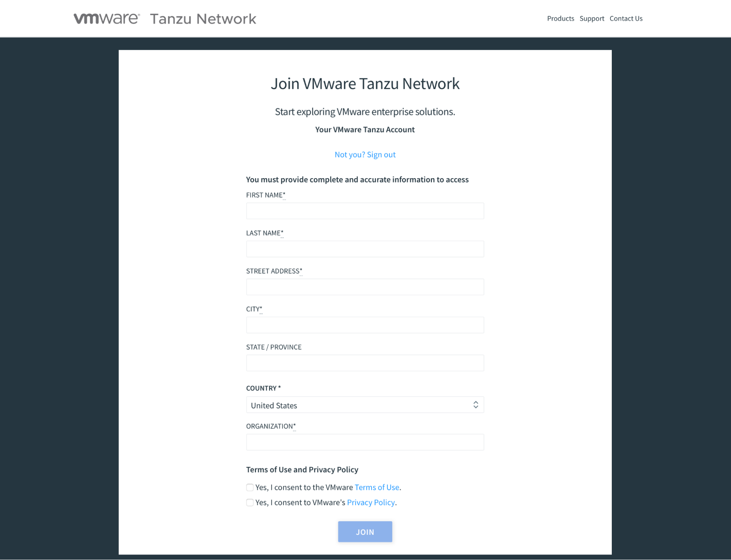
Task: Enable consent to VMware Privacy Policy
Action: point(250,502)
